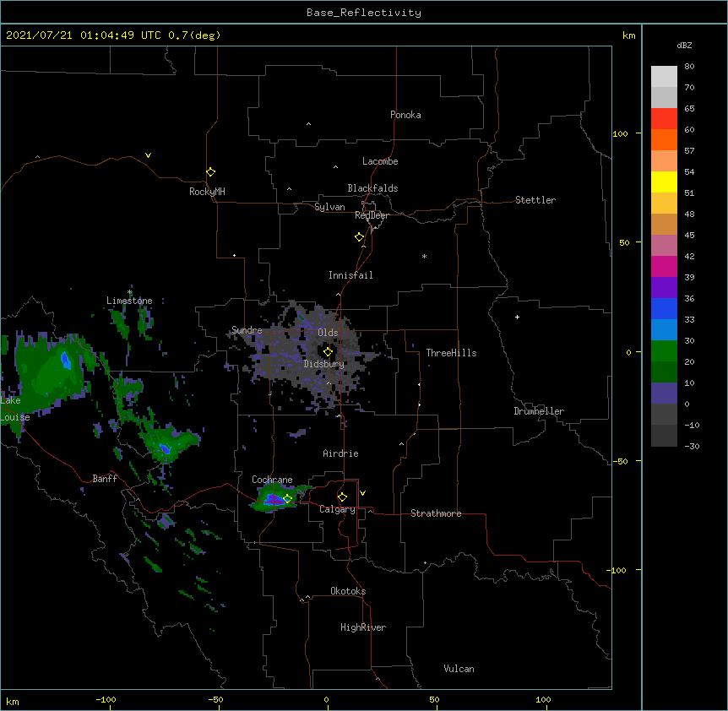The width and height of the screenshot is (728, 711).
Task: Click the Stettler city label
Action: (x=535, y=200)
